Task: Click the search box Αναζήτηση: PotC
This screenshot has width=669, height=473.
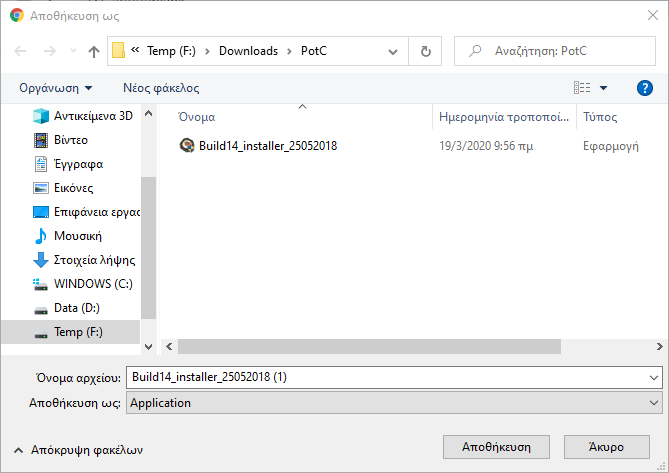Action: click(x=555, y=51)
